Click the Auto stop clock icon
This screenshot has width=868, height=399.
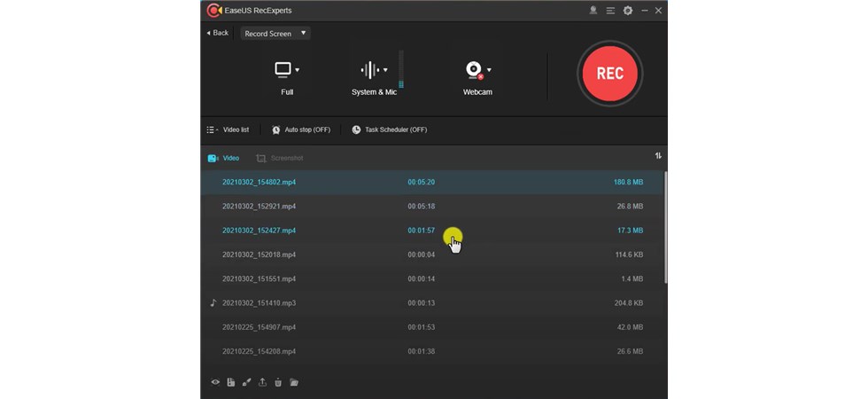pyautogui.click(x=275, y=129)
